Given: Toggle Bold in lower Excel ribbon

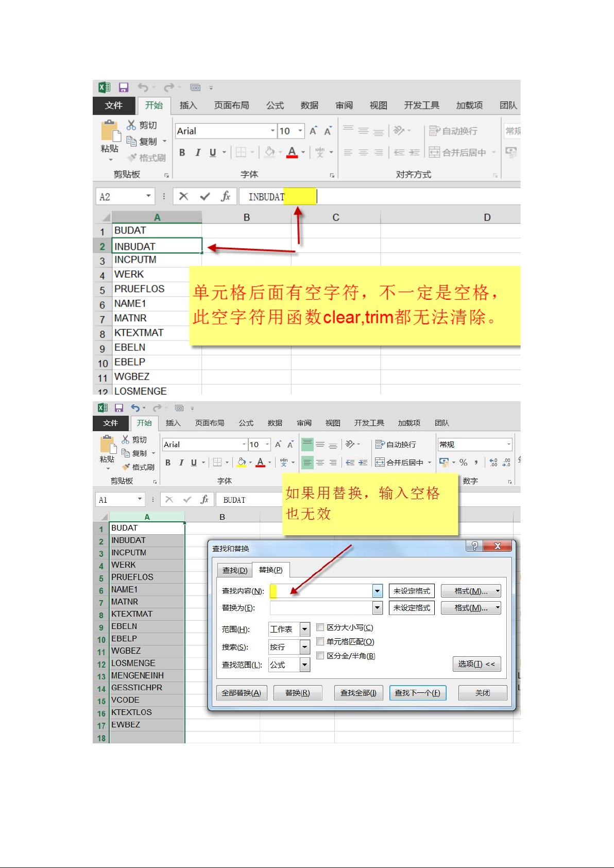Looking at the screenshot, I should point(168,463).
